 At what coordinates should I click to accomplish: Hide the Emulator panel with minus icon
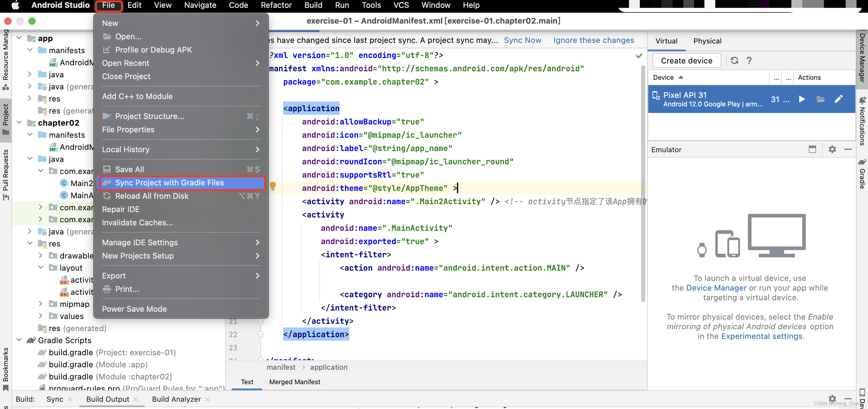pyautogui.click(x=848, y=149)
